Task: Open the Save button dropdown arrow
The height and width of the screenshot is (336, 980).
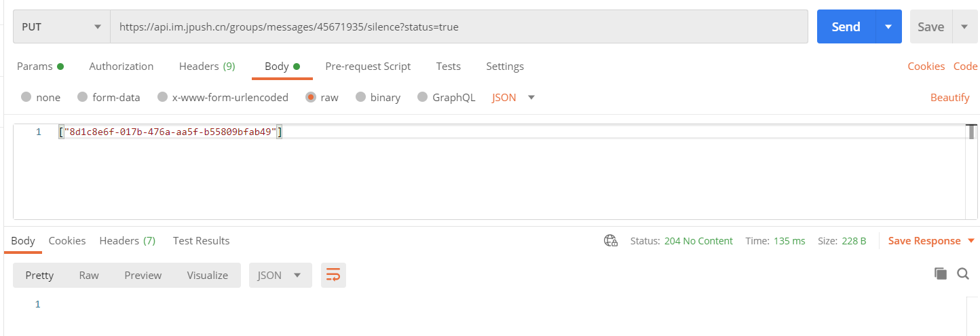Action: [964, 26]
